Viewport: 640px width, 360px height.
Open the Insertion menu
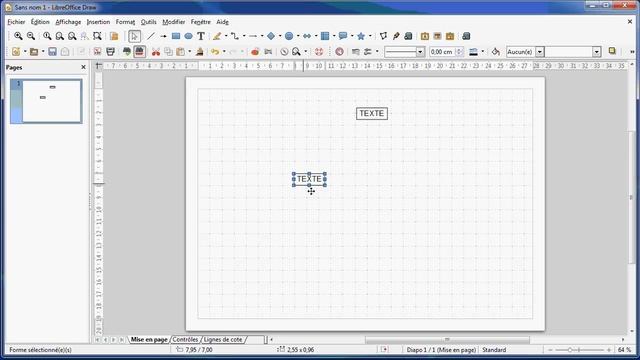(x=98, y=22)
